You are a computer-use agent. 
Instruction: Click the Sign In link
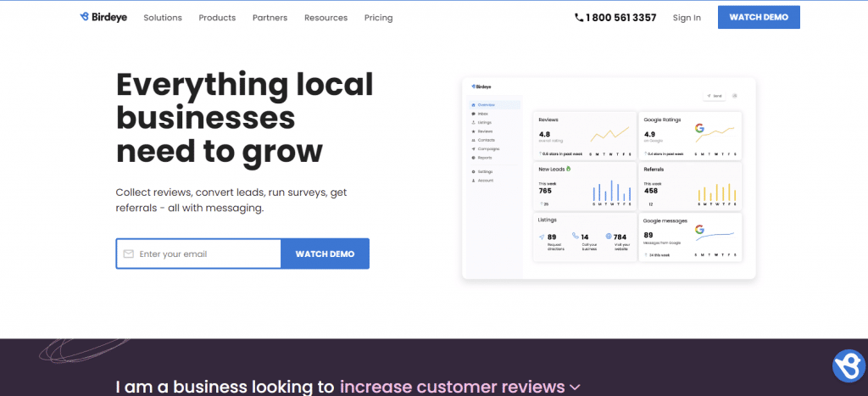click(687, 18)
